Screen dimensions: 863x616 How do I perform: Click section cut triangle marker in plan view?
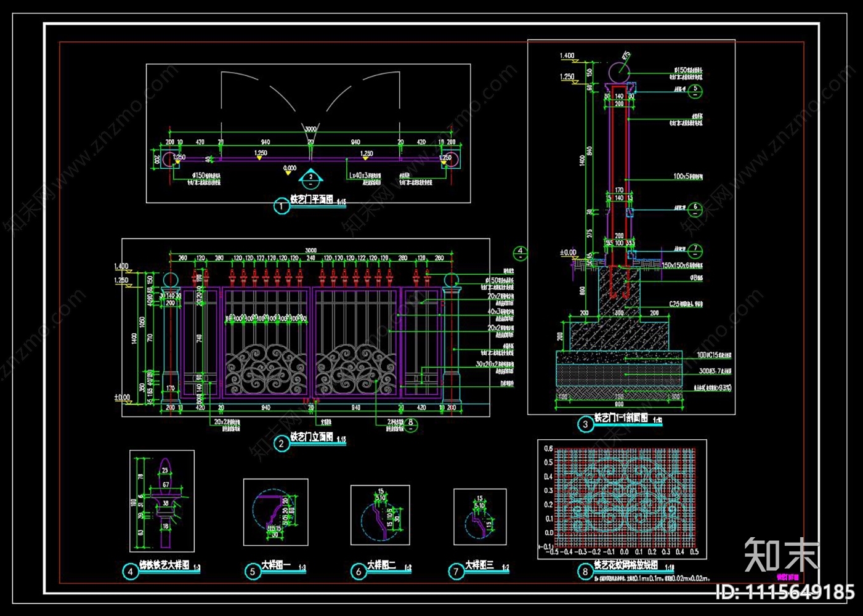[311, 178]
